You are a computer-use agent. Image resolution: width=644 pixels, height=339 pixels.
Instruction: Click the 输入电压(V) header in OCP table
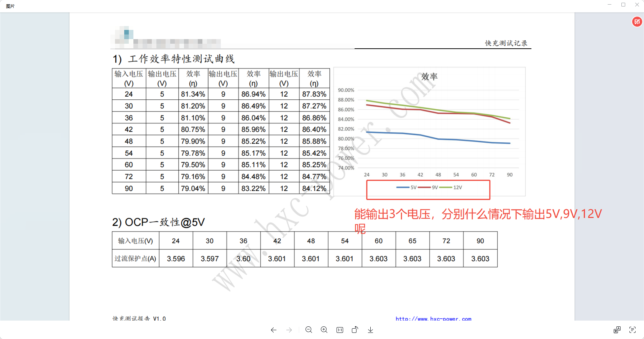coord(135,241)
